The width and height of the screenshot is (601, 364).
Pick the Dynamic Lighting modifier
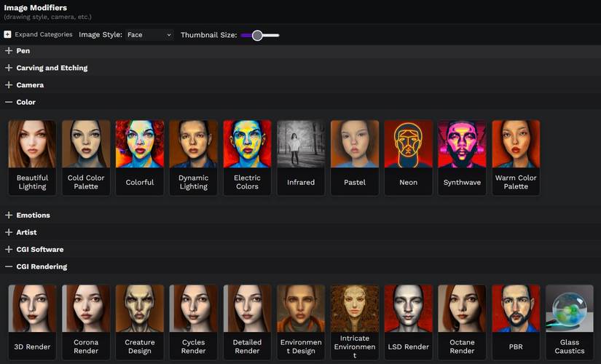tap(194, 157)
